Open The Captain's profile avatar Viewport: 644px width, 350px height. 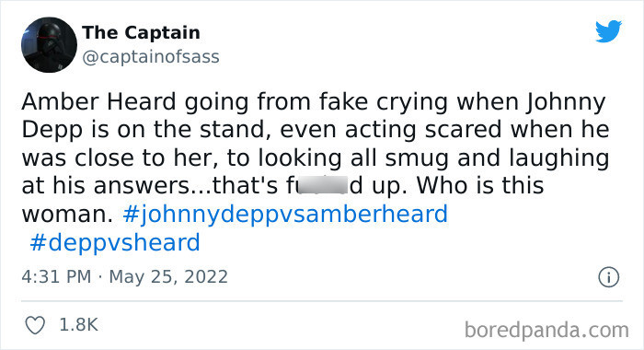point(49,45)
